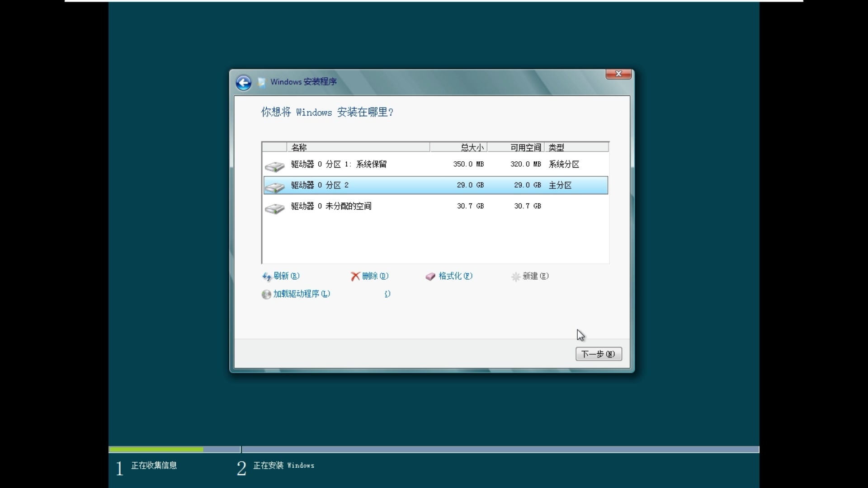The width and height of the screenshot is (868, 488).
Task: Sort by the 可用空间 column header
Action: pyautogui.click(x=516, y=147)
